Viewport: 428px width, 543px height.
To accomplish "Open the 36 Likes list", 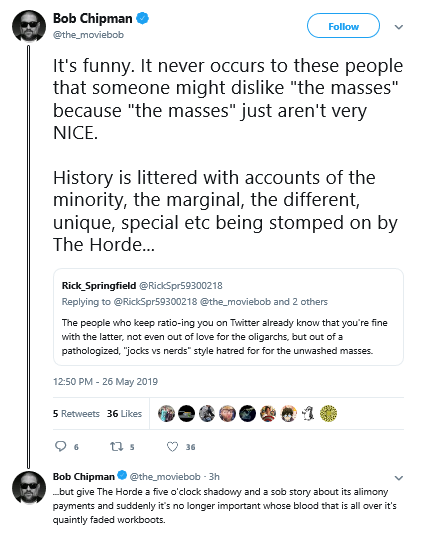I will point(124,413).
